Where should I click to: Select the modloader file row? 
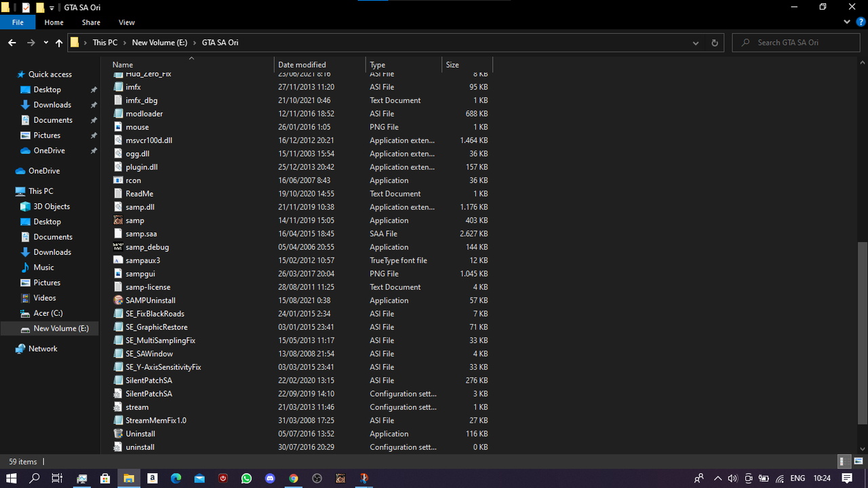301,114
